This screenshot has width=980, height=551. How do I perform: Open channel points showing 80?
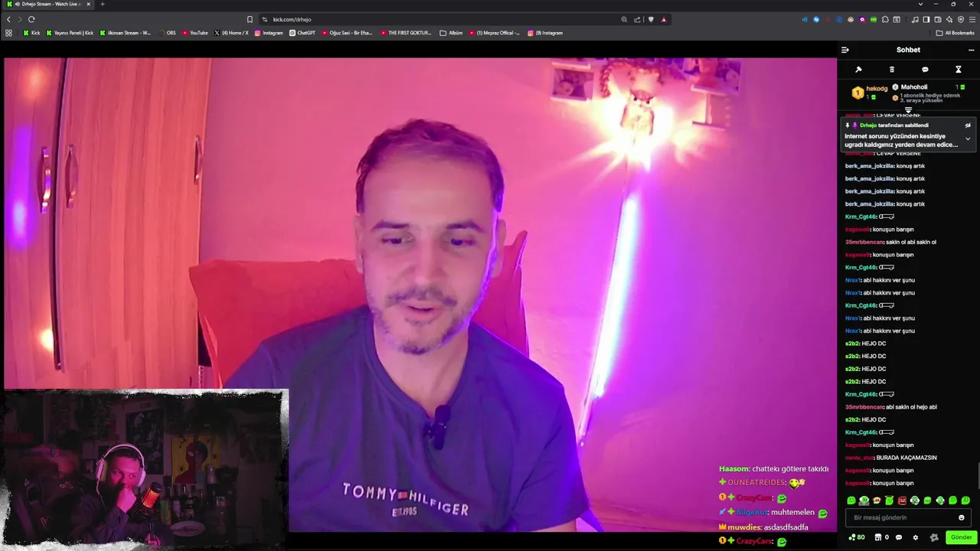(857, 537)
